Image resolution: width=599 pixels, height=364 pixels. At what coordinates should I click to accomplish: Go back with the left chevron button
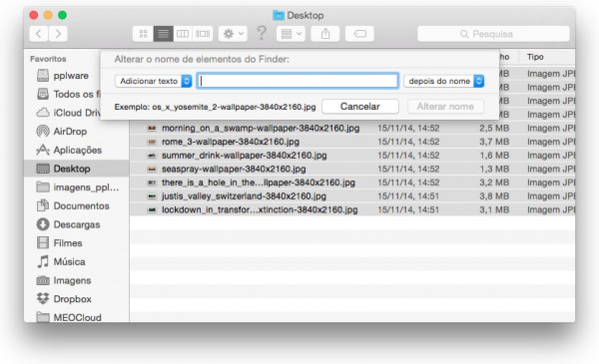pos(39,34)
